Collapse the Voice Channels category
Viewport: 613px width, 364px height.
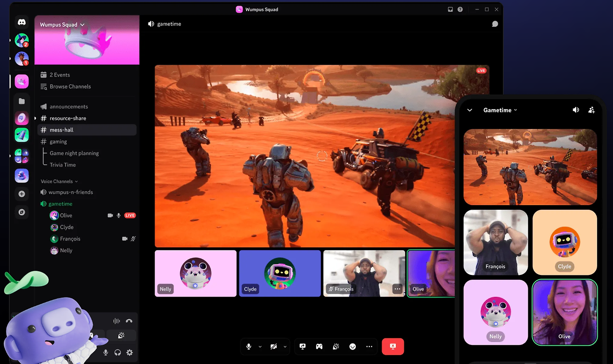click(59, 182)
